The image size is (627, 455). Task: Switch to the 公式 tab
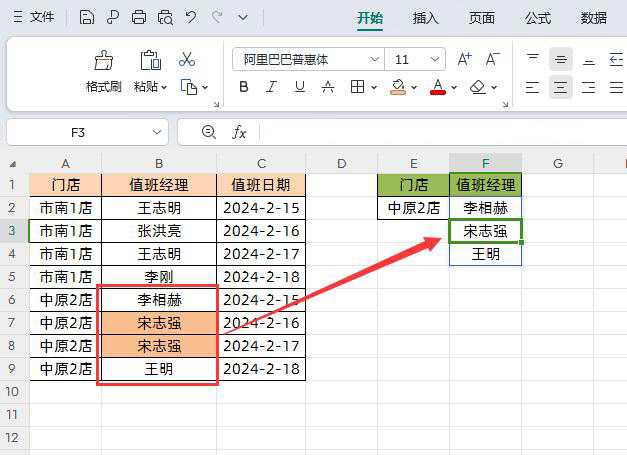point(538,18)
